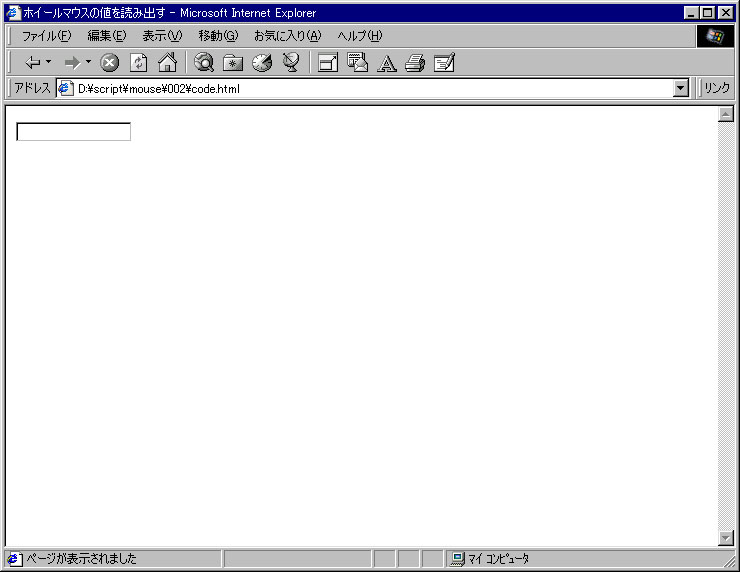Open the ヘルプ(H) menu
The image size is (740, 572).
pos(360,36)
